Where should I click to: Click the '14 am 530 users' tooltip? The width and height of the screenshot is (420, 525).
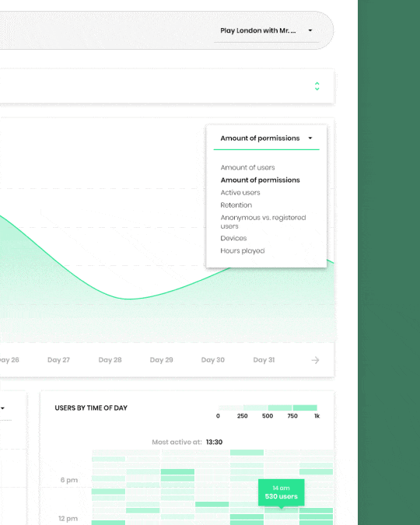click(x=282, y=492)
